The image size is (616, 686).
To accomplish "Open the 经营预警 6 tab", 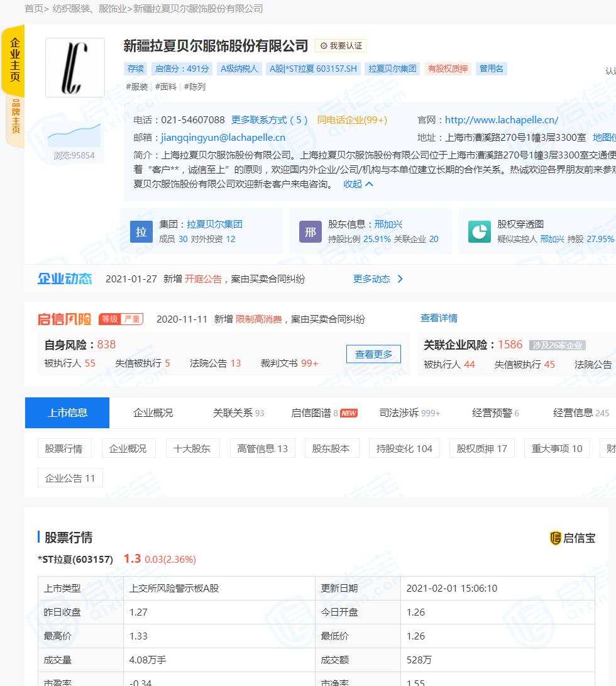I will [495, 412].
